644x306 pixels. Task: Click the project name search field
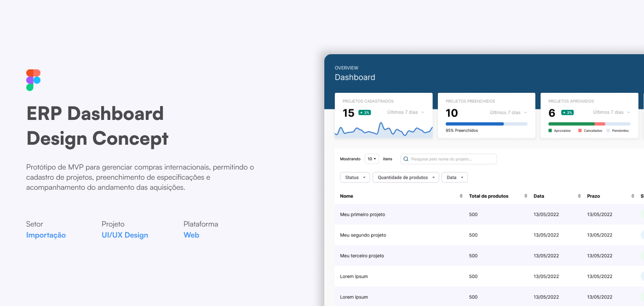[448, 159]
